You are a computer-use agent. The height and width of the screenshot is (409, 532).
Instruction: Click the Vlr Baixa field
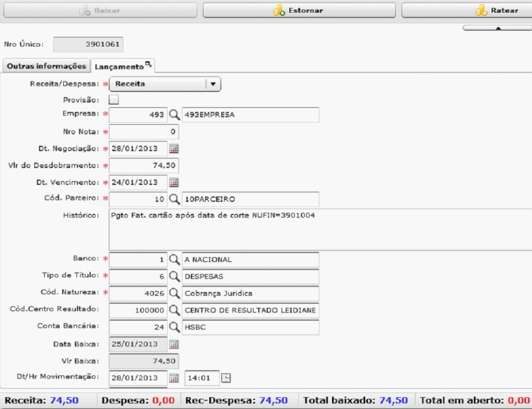(144, 361)
